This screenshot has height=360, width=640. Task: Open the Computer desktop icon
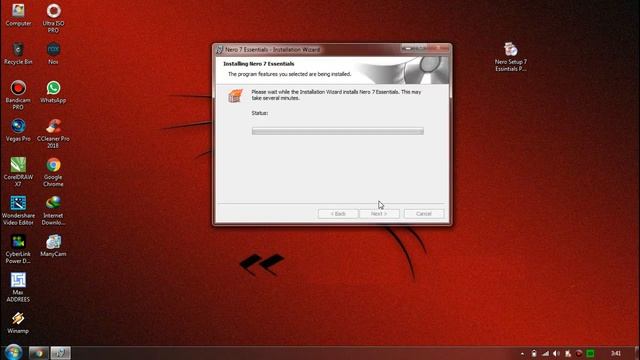[18, 15]
